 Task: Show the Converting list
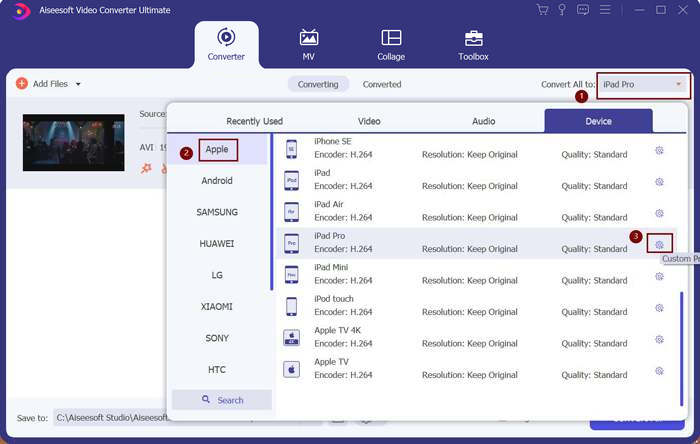click(x=318, y=84)
